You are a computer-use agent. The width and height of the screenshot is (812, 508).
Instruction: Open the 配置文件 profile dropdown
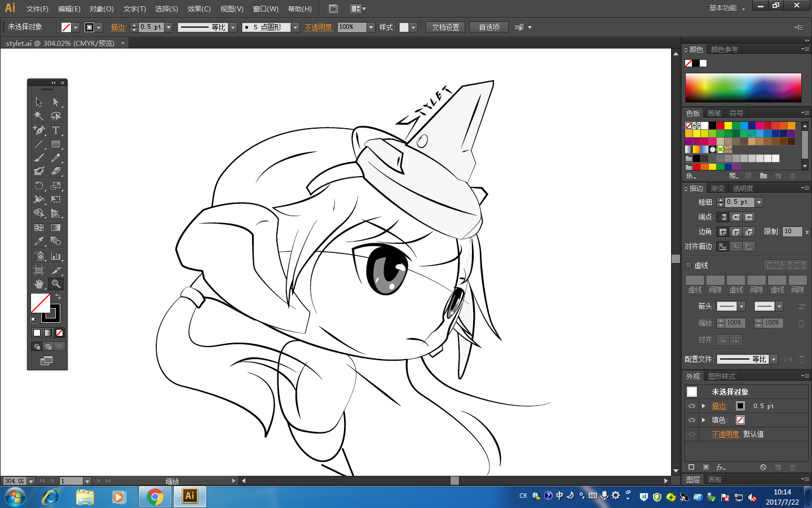(x=774, y=359)
